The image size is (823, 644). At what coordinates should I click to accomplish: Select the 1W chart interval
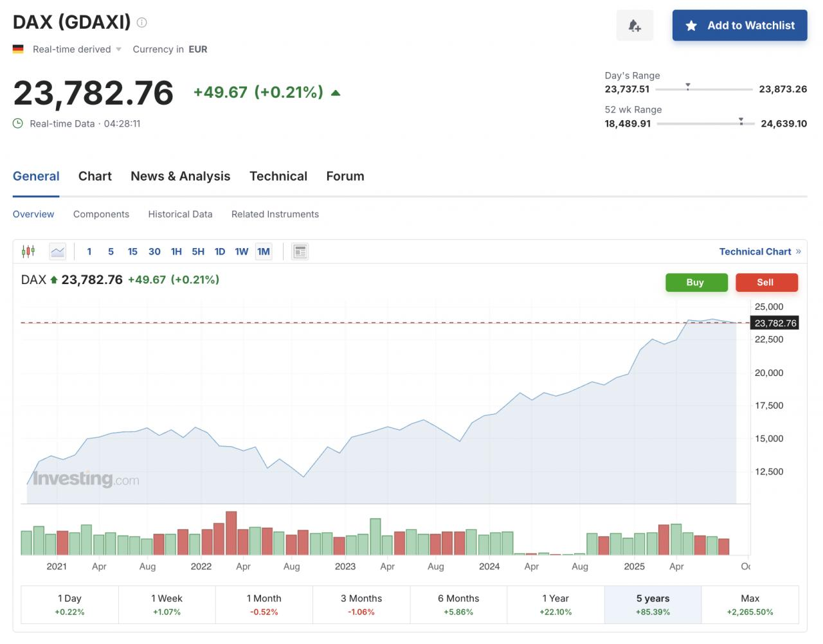pyautogui.click(x=241, y=251)
